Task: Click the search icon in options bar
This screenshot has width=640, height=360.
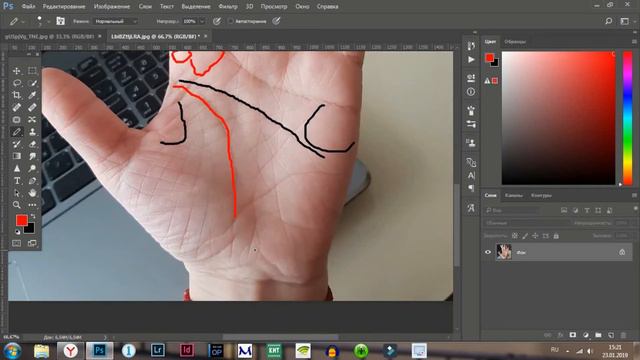Action: 608,21
